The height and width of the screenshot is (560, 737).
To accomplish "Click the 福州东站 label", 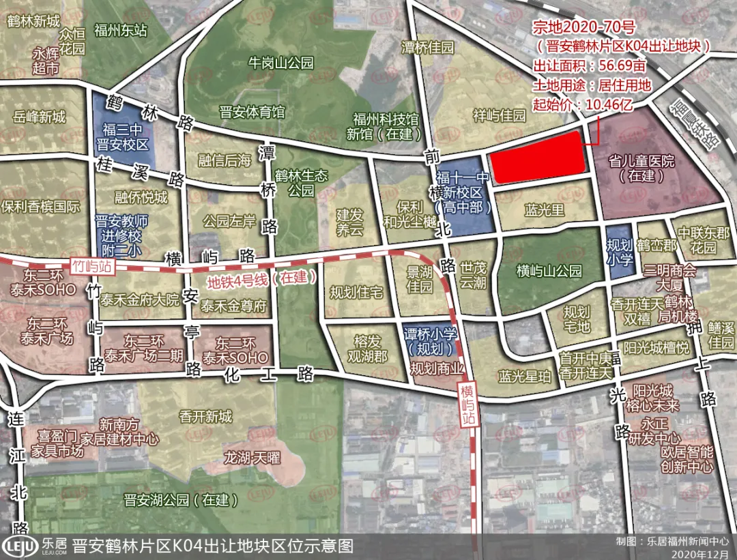I will tap(121, 31).
